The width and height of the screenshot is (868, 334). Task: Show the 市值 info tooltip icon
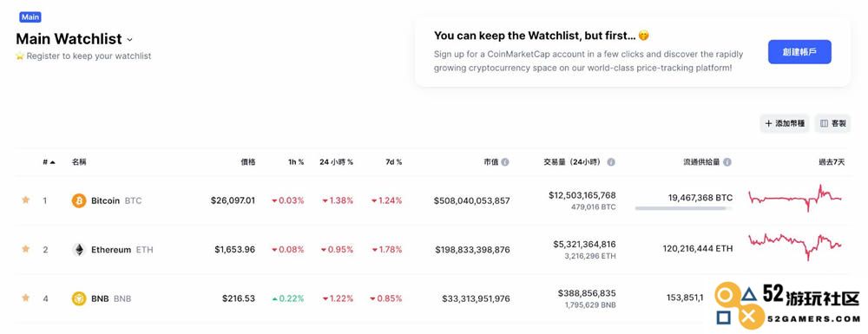(x=505, y=162)
